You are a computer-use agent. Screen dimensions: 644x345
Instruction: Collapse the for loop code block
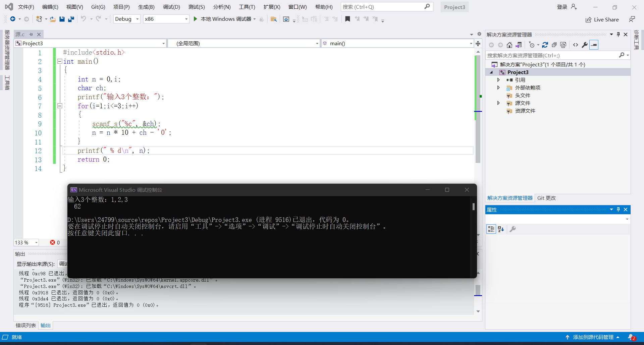coord(60,106)
